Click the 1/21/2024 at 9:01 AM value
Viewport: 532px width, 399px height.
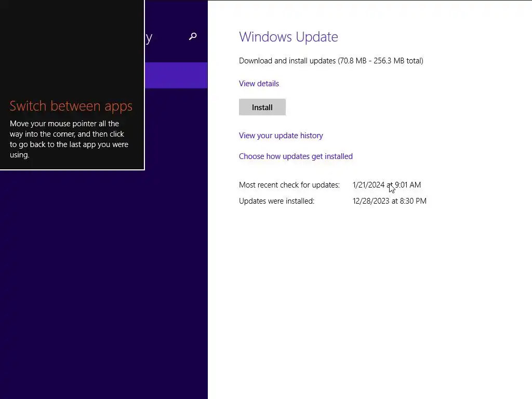(387, 185)
